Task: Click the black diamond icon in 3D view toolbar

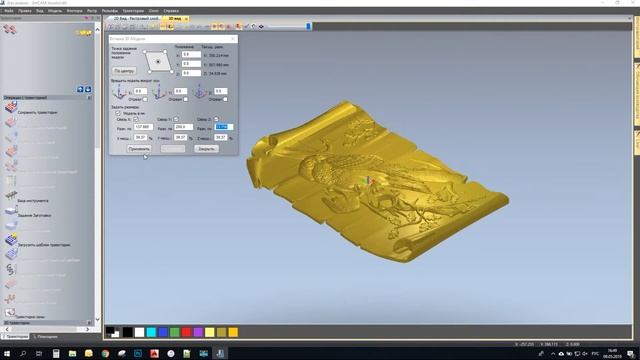Action: [261, 27]
